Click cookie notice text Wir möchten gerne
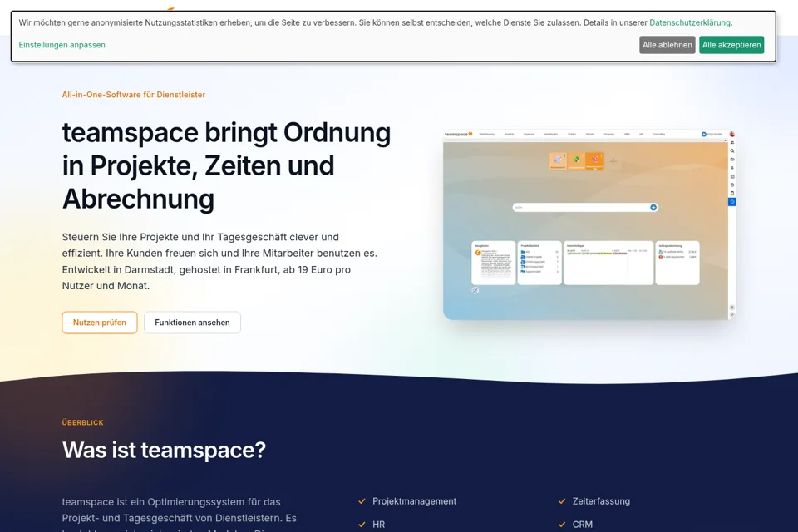 pos(376,22)
